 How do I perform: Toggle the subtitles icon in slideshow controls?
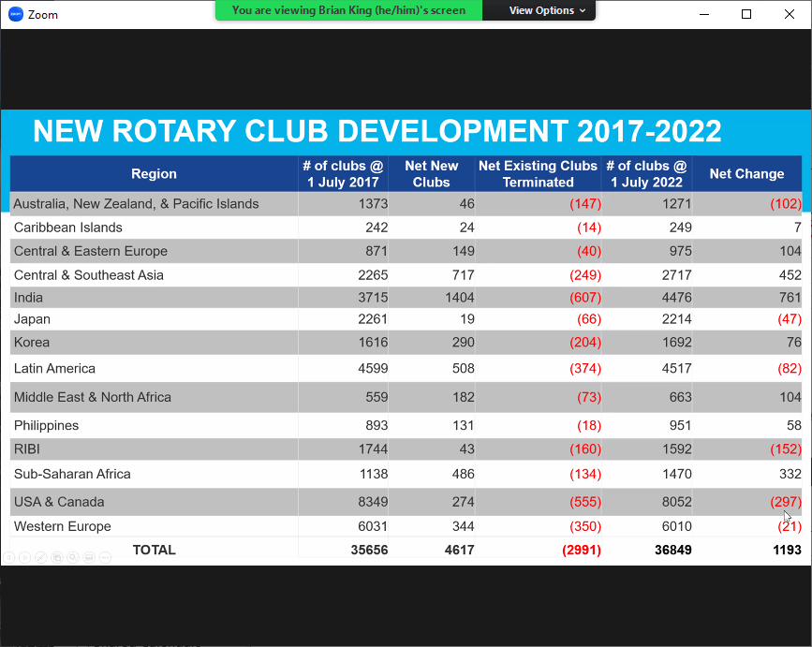(89, 557)
